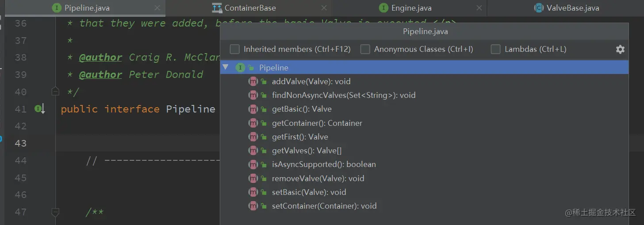Image resolution: width=644 pixels, height=225 pixels.
Task: Click class icon on ValveBase.java tab
Action: tap(539, 8)
